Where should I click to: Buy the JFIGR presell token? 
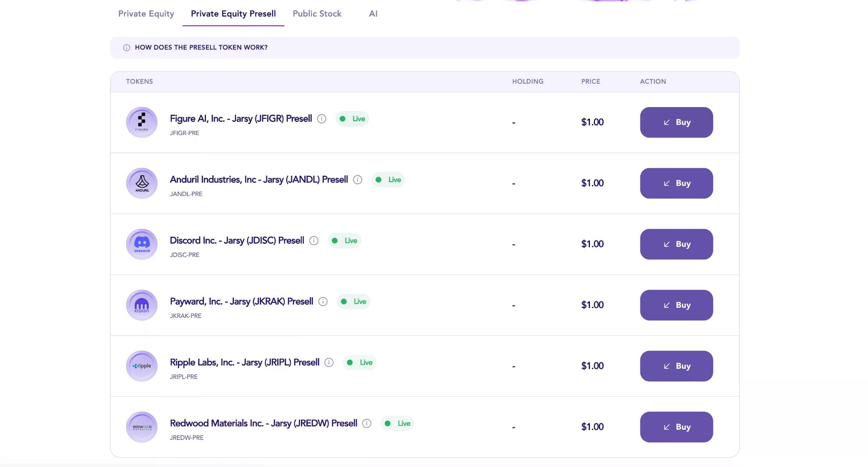pos(676,122)
